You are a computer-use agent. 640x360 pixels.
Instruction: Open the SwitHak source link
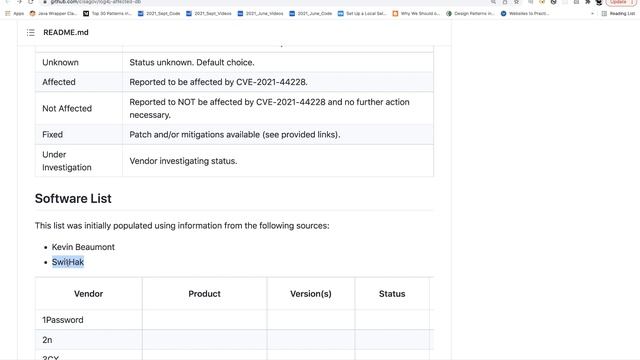click(x=68, y=262)
